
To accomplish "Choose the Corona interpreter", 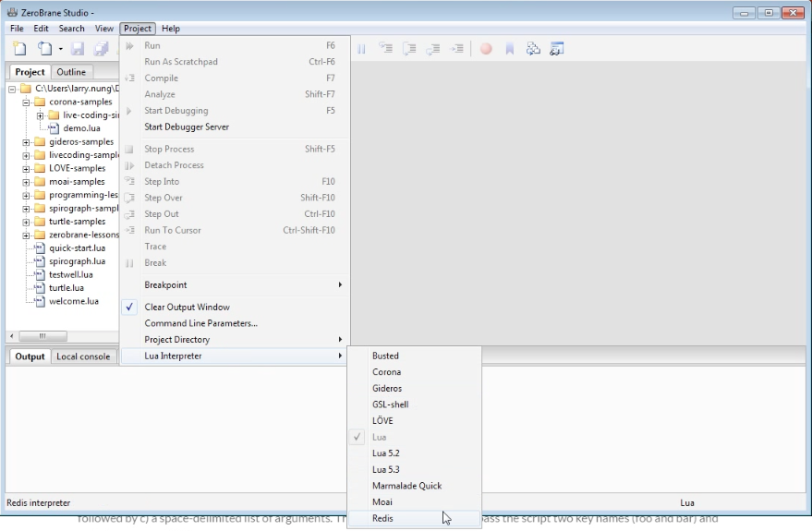I will click(414, 371).
